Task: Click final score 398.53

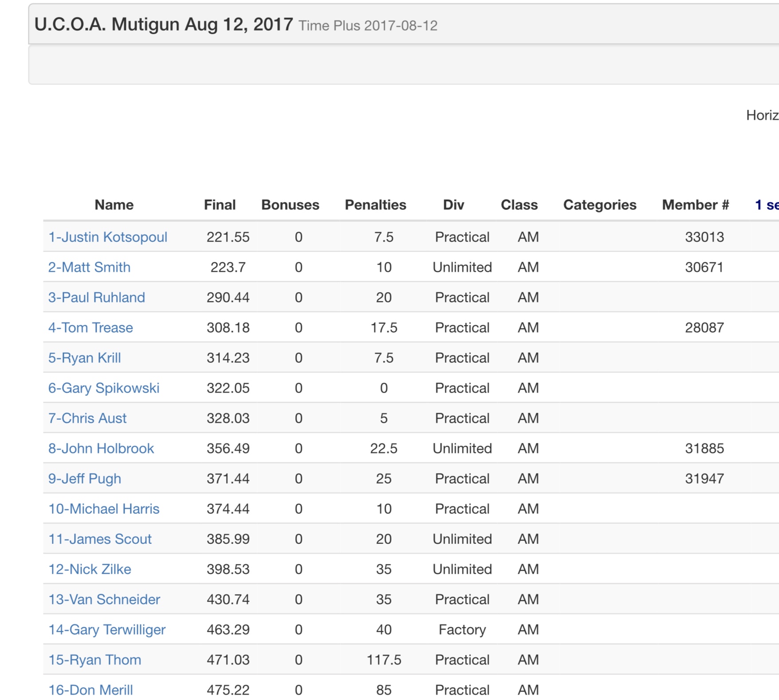Action: [228, 569]
